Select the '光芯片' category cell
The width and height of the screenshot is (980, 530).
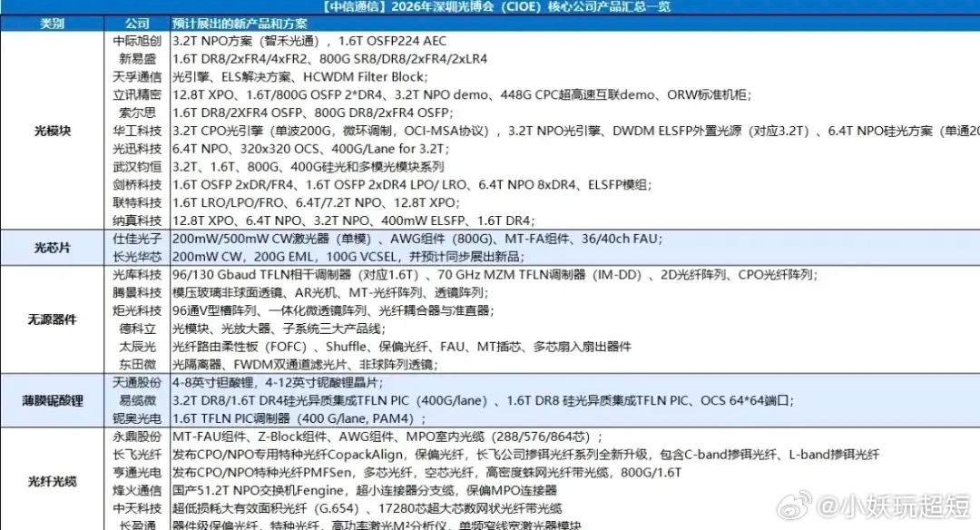pos(52,248)
